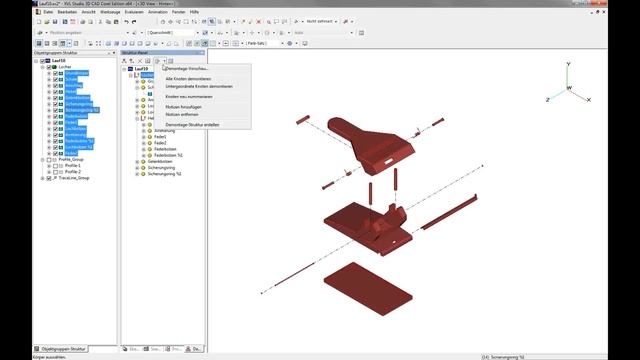The image size is (640, 360).
Task: Toggle the Profile_Group checkbox
Action: 49,160
